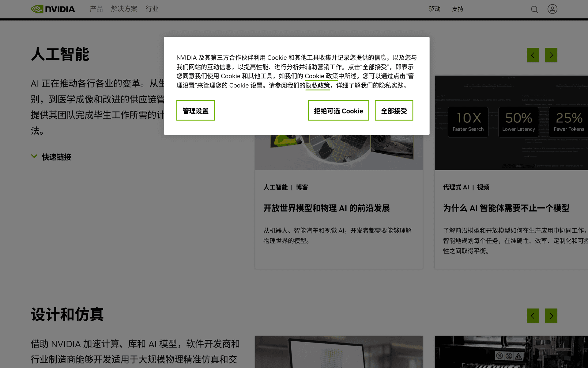Open the search magnifier icon
This screenshot has height=368, width=588.
tap(534, 10)
